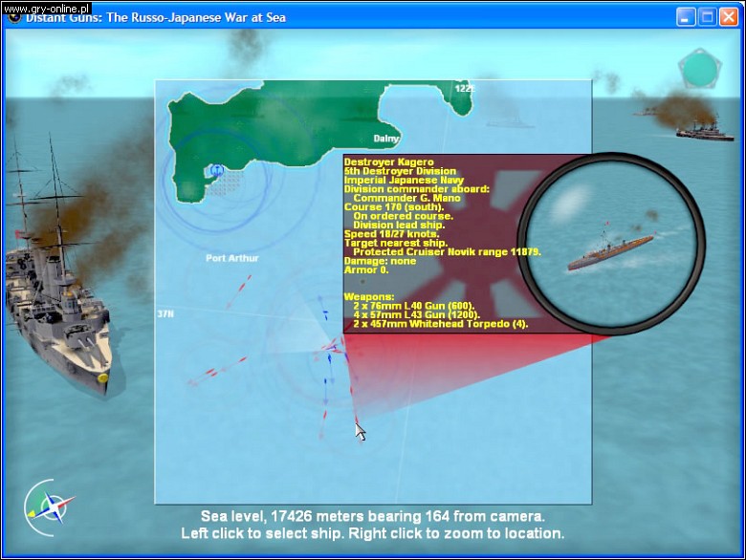Click the '457mm Whitehead Torpedo' line
The height and width of the screenshot is (560, 746).
point(441,324)
